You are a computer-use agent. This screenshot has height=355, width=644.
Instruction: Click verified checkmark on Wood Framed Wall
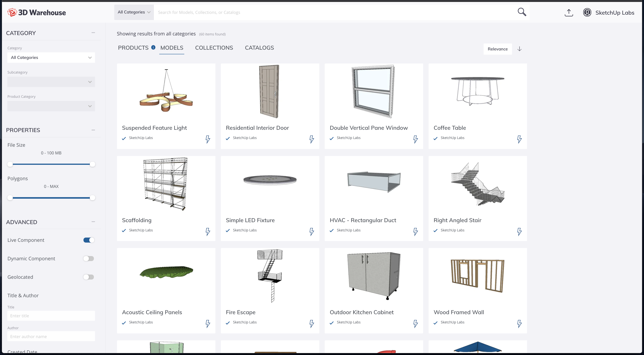(x=435, y=323)
